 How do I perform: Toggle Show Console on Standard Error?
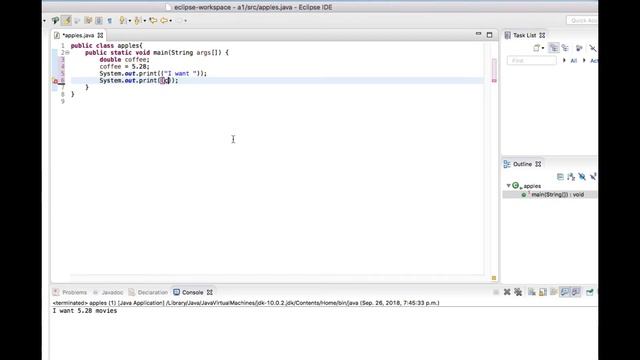point(576,292)
